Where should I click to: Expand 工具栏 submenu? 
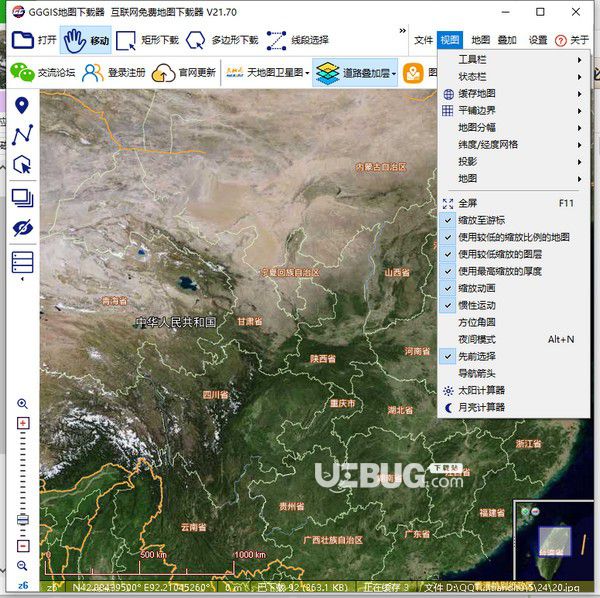(513, 60)
